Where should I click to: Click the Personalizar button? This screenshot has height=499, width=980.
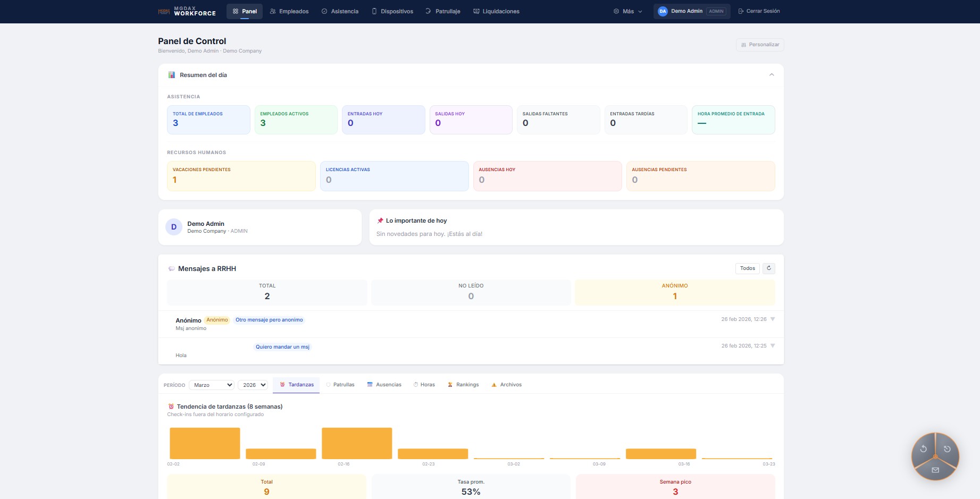(x=759, y=45)
